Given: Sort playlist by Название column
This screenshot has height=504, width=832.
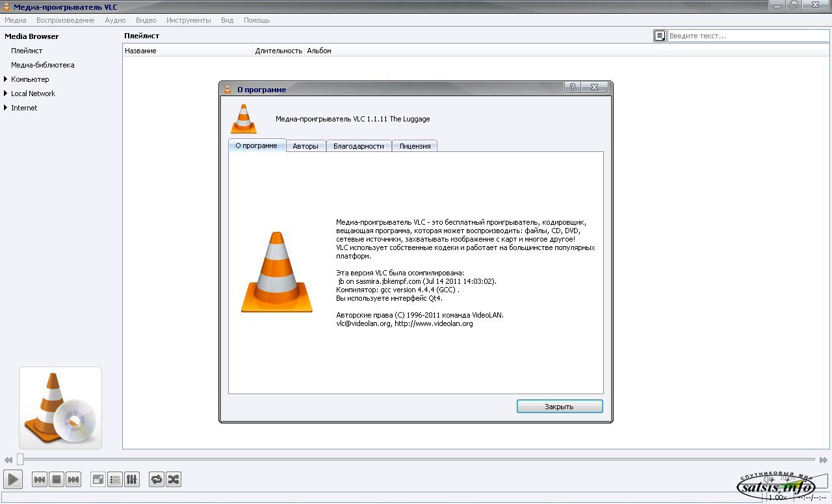Looking at the screenshot, I should coord(188,51).
